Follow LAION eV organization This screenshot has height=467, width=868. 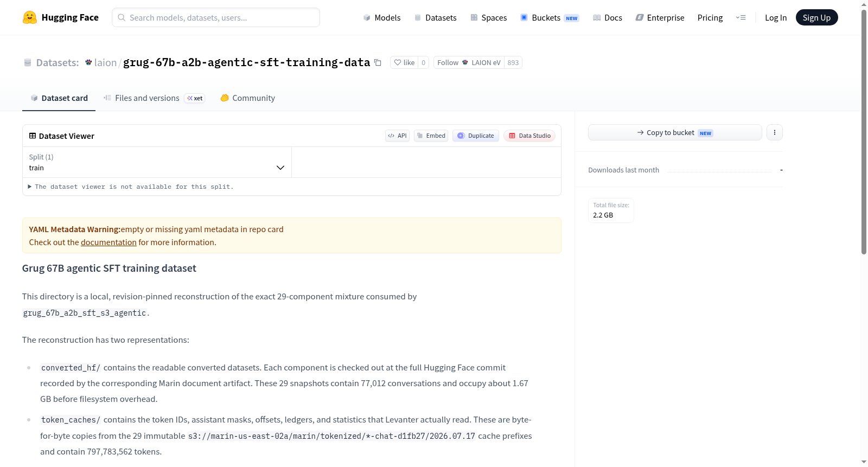pyautogui.click(x=469, y=62)
